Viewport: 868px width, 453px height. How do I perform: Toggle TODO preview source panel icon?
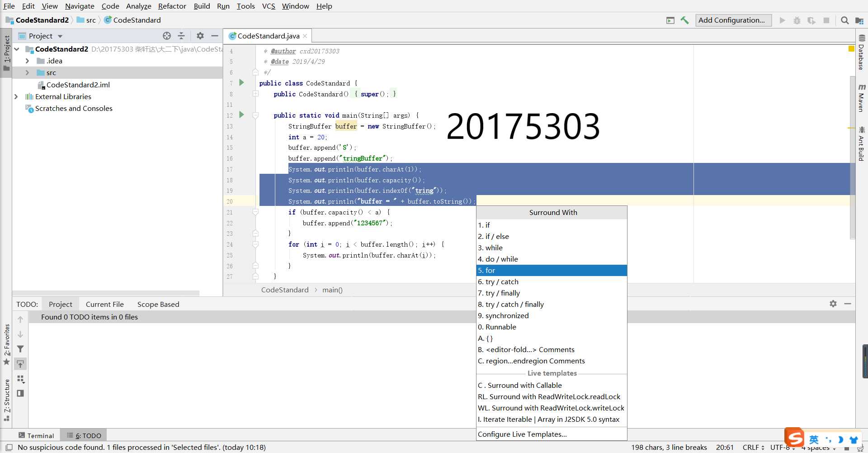[x=20, y=393]
